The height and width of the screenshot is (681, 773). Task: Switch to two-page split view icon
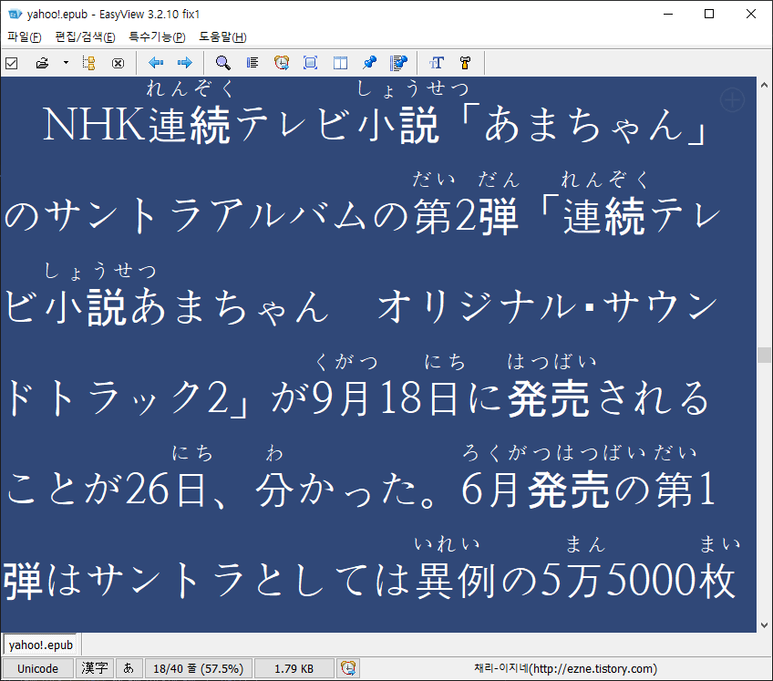tap(340, 63)
